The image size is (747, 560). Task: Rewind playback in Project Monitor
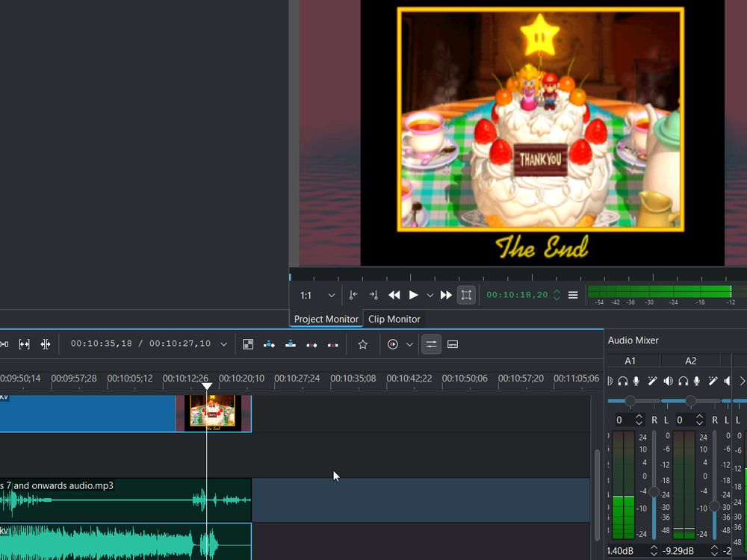tap(394, 295)
